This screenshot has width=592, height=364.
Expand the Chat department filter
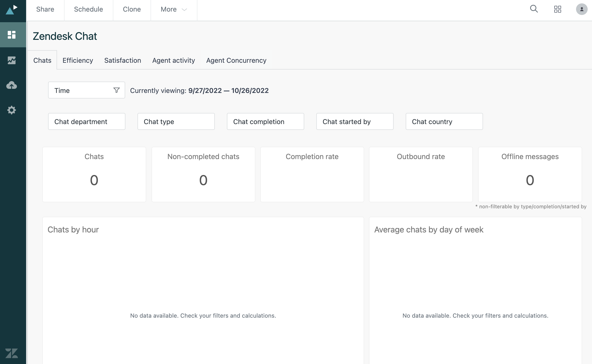point(86,121)
